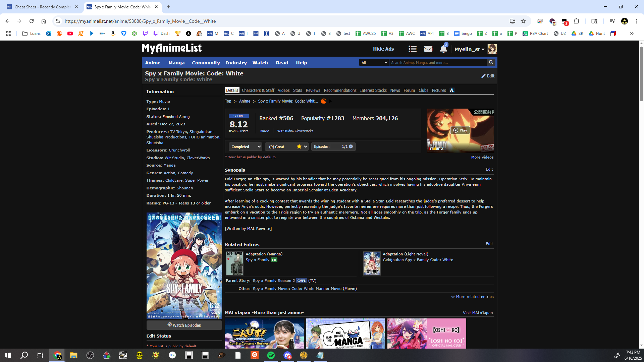Viewport: 644px width, 362px height.
Task: Open the notifications bell icon
Action: [x=443, y=49]
